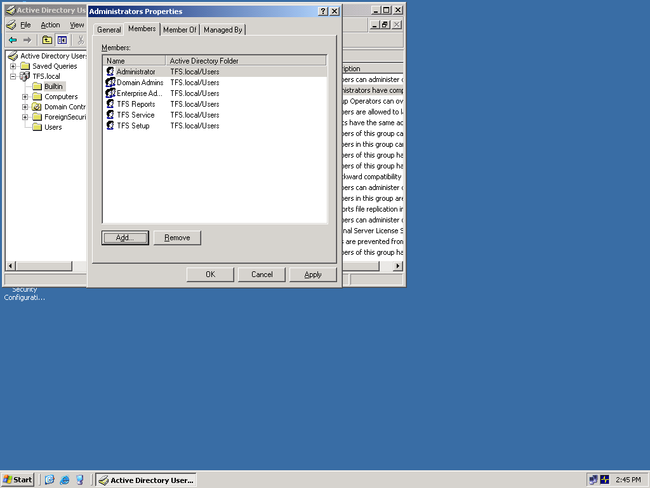Click the Add... button
Screen dimensions: 650x488
click(125, 238)
